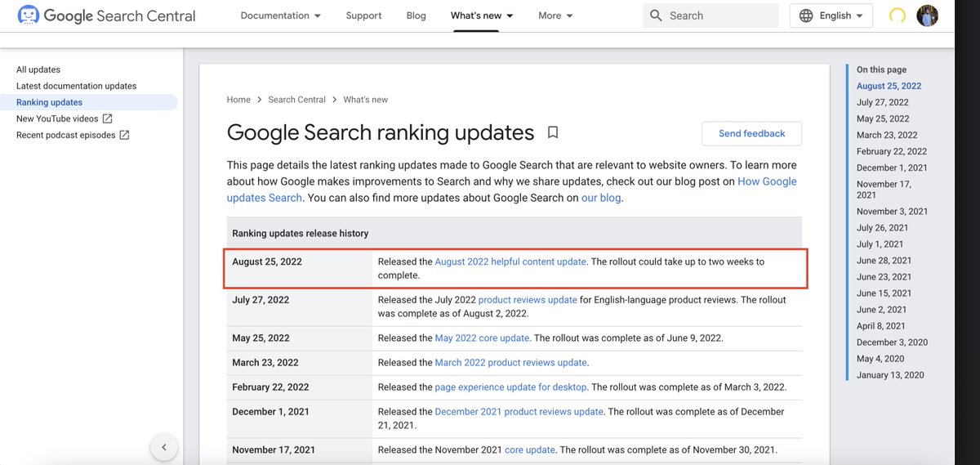Jump to December 1, 2021 in On this page

point(892,168)
